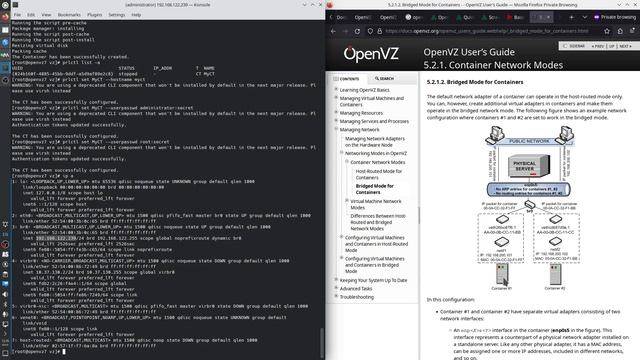
Task: Collapse the Managing Network tree node
Action: pyautogui.click(x=336, y=129)
